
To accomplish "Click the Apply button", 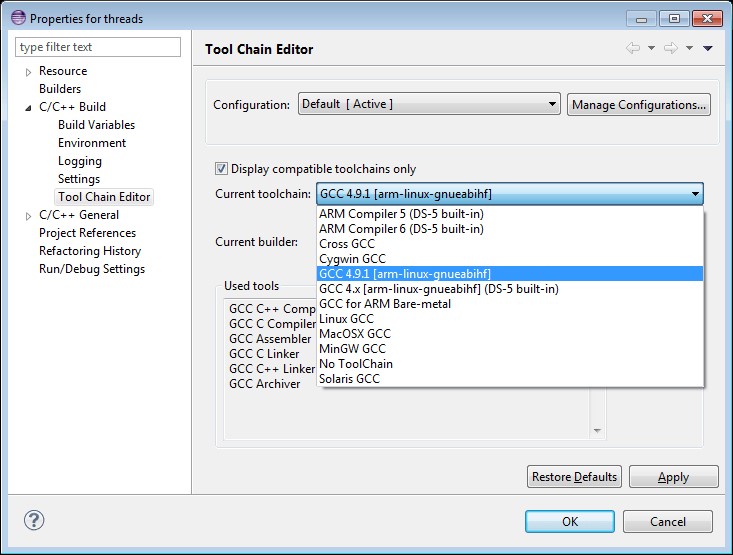I will 673,476.
